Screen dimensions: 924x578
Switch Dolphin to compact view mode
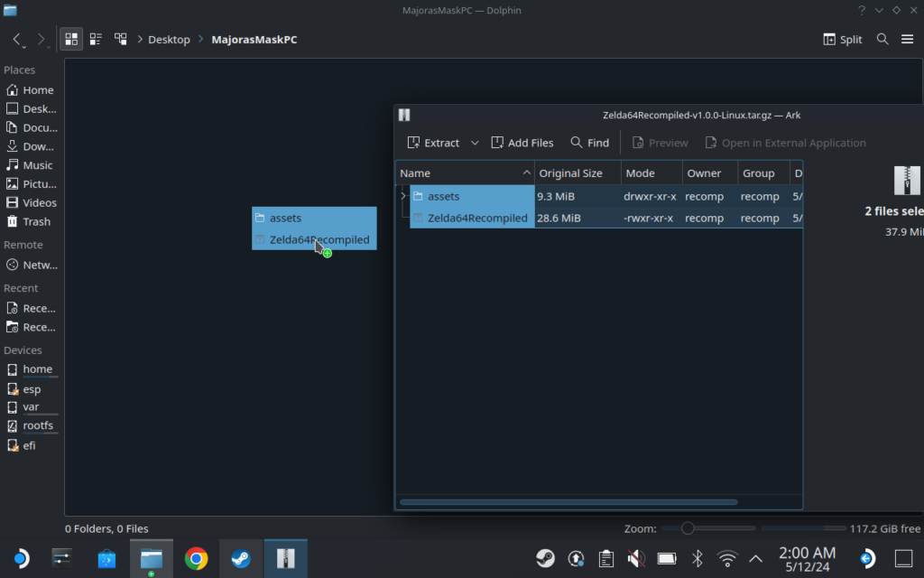pos(96,40)
